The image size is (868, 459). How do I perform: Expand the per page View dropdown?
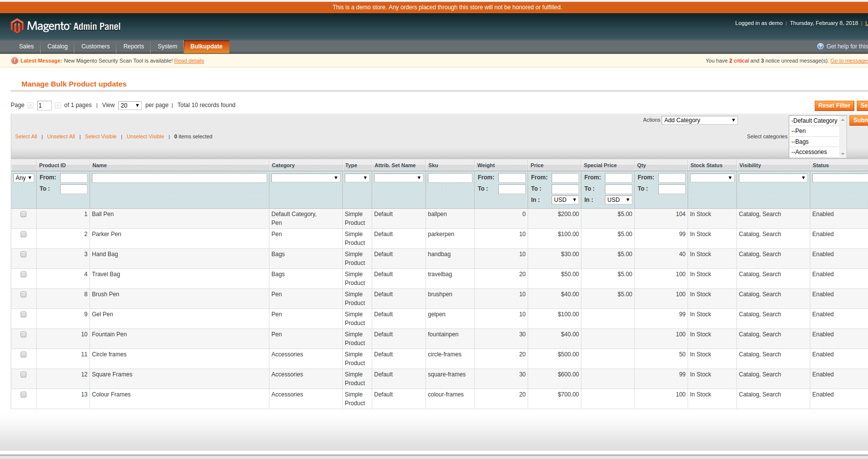[130, 106]
